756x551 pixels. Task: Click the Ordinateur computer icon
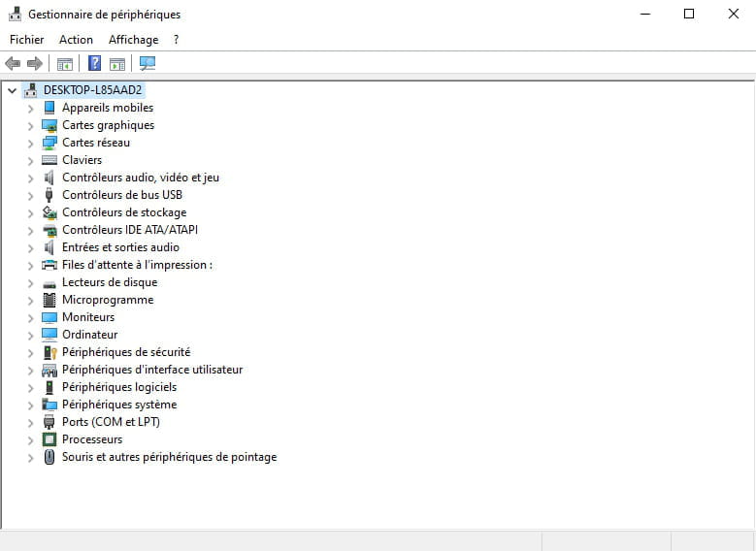pyautogui.click(x=49, y=335)
